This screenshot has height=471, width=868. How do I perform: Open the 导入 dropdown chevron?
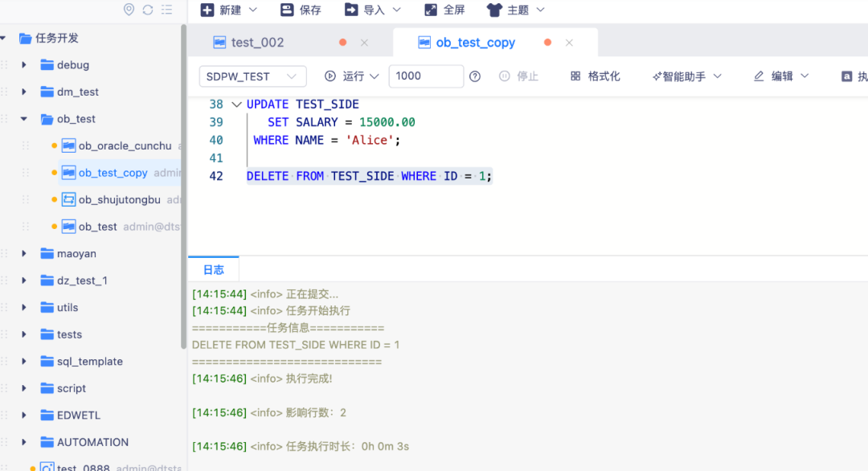coord(396,10)
